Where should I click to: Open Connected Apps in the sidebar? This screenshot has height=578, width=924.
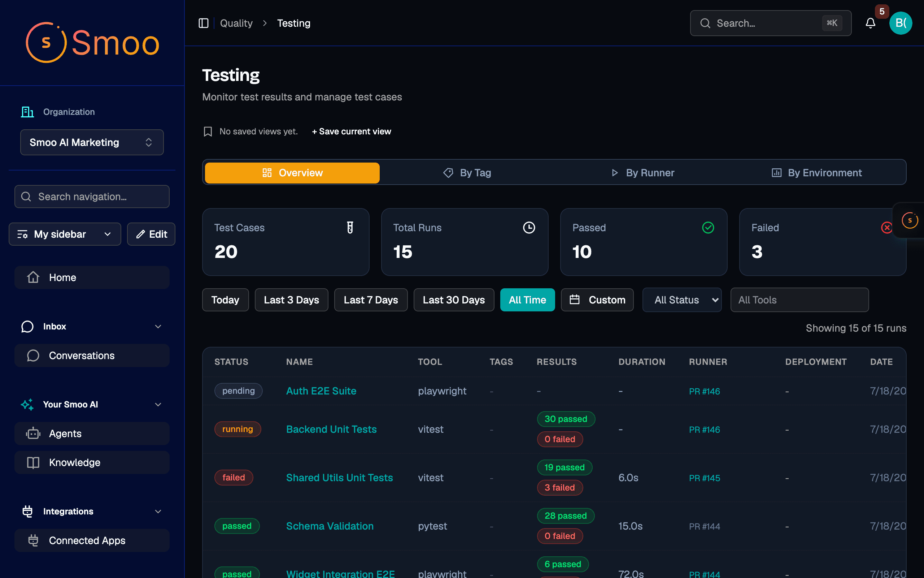tap(92, 540)
